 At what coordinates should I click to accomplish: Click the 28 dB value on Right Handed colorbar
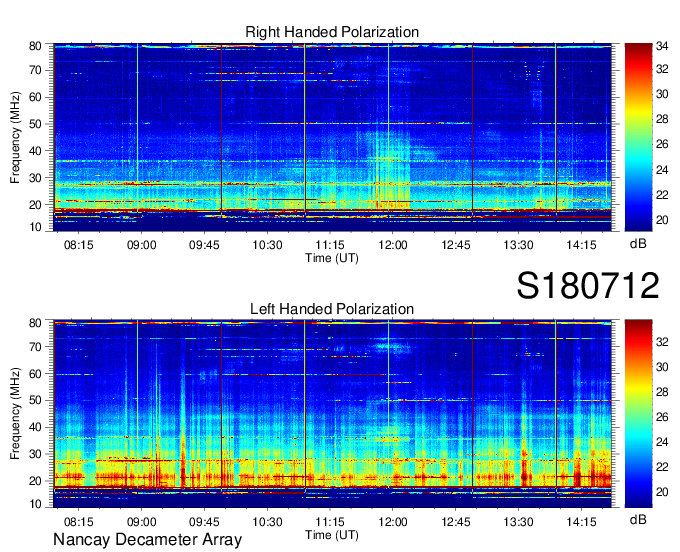pos(662,119)
